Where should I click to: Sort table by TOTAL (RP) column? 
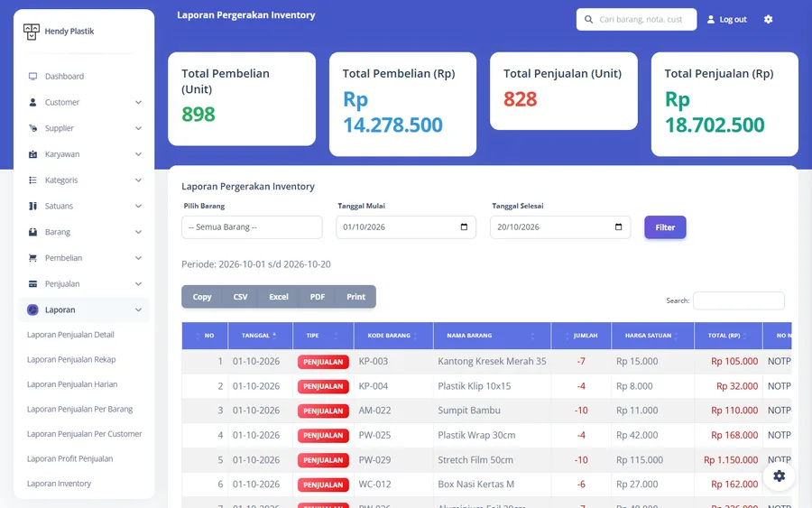728,336
